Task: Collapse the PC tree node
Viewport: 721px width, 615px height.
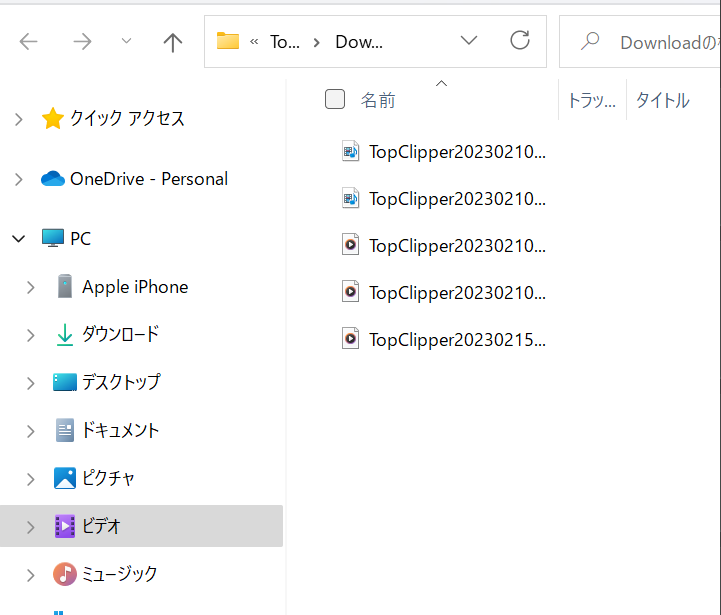Action: pos(18,239)
